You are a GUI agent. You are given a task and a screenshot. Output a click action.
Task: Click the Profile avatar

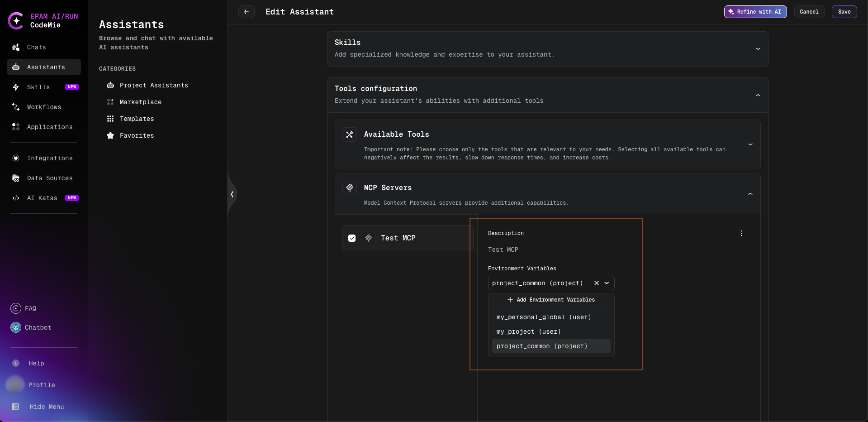coord(15,385)
